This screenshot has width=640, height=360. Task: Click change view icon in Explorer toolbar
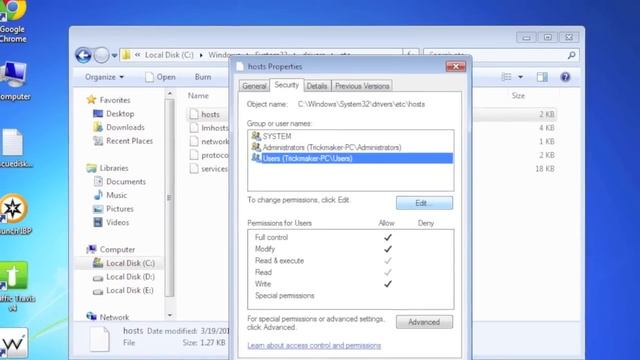506,77
